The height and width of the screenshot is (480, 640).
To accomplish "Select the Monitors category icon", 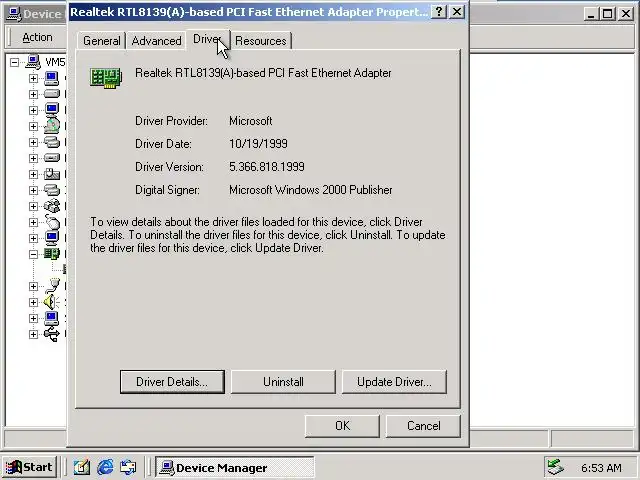I will 52,238.
